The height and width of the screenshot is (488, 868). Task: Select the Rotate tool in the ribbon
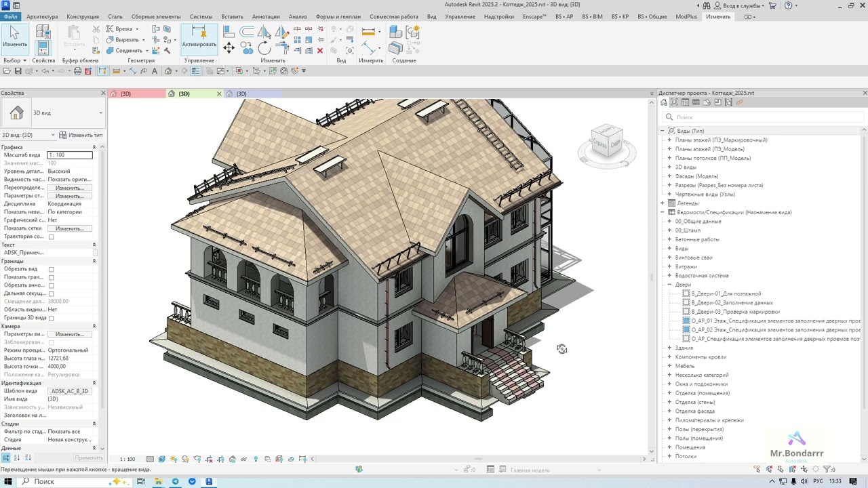(x=264, y=47)
